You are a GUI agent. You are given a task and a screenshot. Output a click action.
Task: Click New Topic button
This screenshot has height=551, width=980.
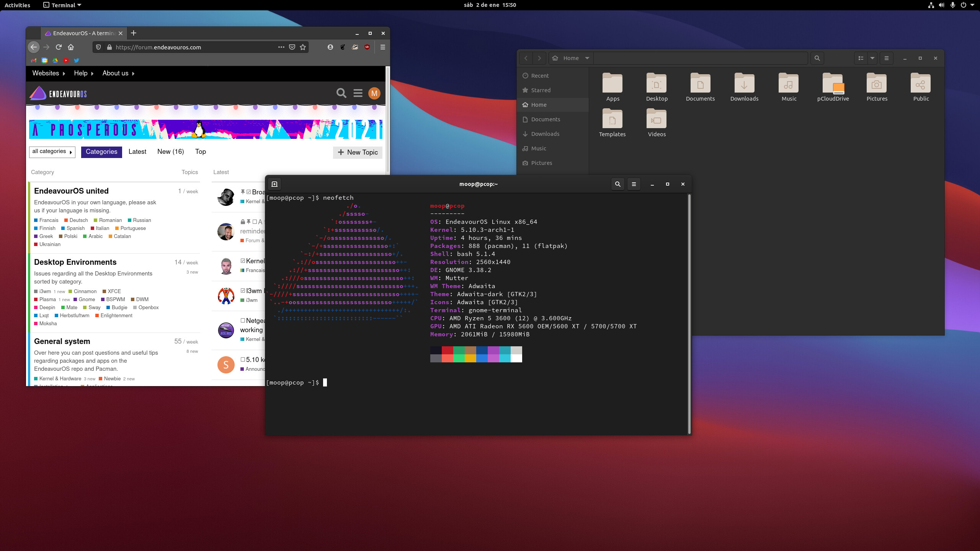point(358,152)
